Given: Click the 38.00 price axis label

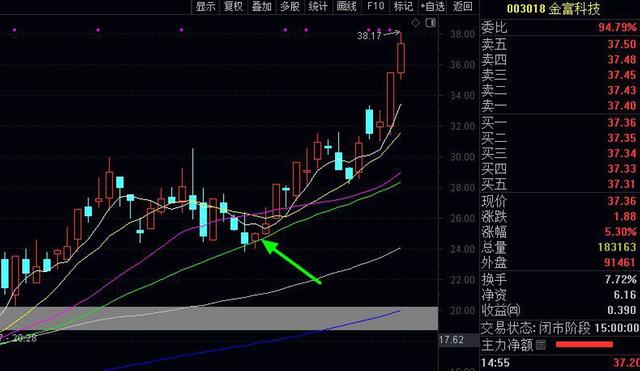Looking at the screenshot, I should (x=462, y=34).
